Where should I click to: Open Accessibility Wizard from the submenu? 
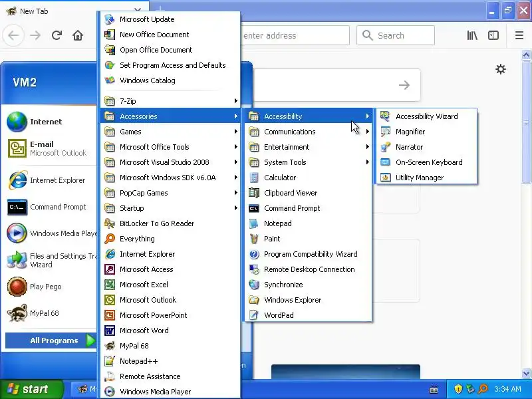click(x=426, y=116)
